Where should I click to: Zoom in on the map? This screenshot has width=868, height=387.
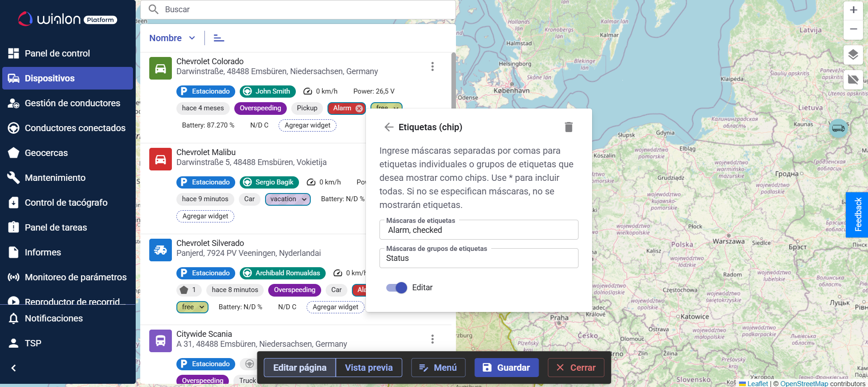coord(853,10)
